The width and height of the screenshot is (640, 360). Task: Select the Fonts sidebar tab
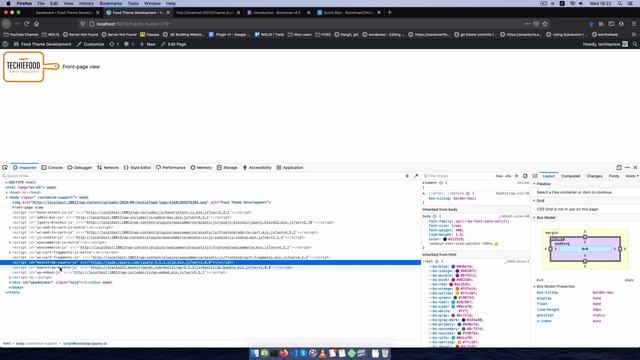[x=614, y=176]
